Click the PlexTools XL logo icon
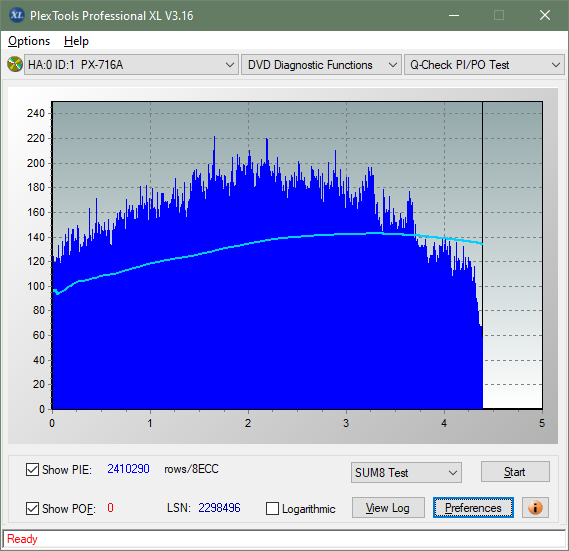The image size is (569, 551). pos(16,15)
